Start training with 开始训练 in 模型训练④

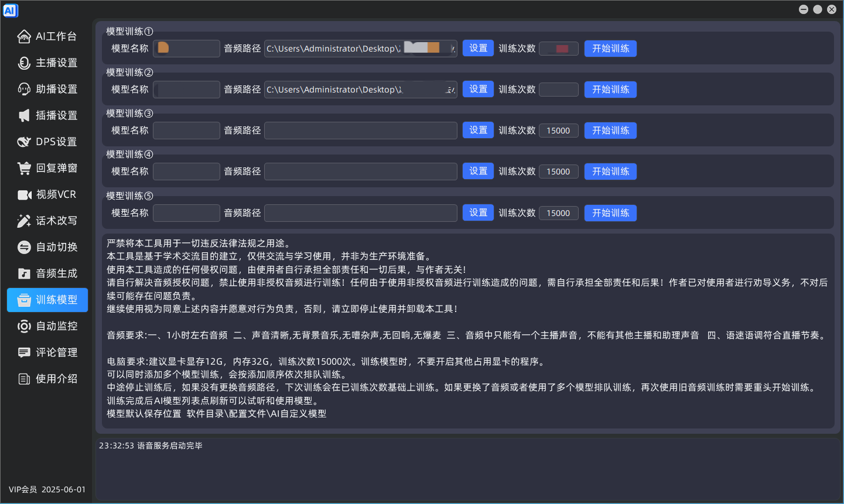point(610,172)
